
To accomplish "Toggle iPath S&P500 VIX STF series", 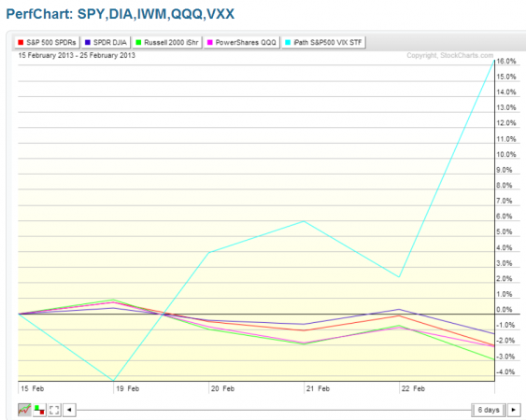I will (323, 43).
